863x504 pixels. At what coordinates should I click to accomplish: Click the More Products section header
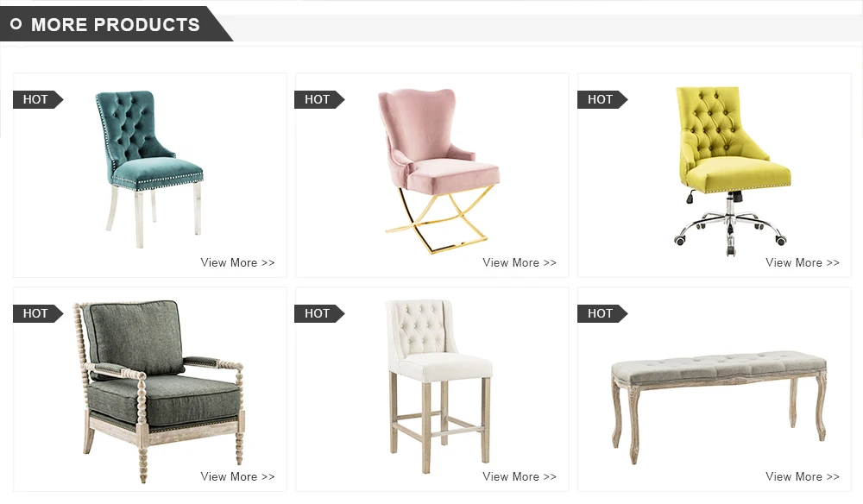115,25
